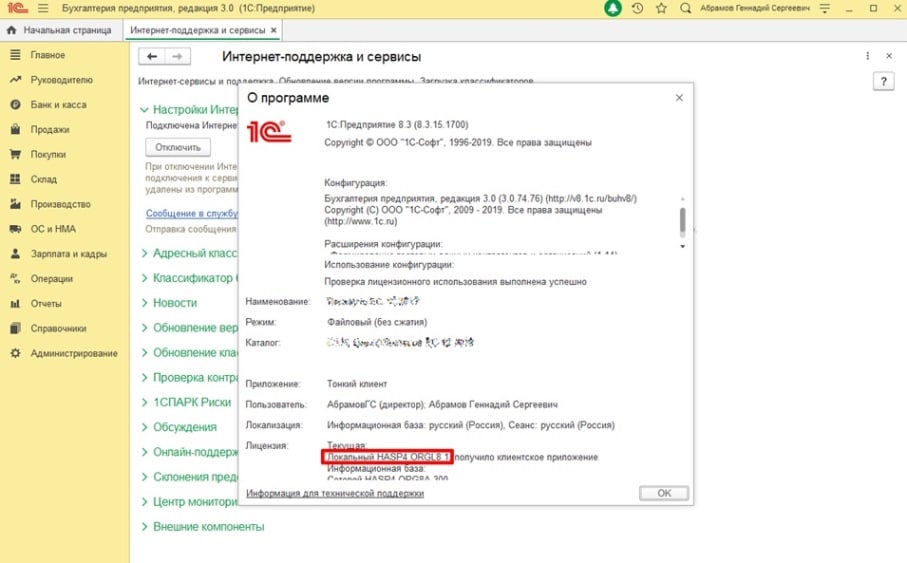Viewport: 907px width, 563px height.
Task: Click the question mark help button
Action: (883, 82)
